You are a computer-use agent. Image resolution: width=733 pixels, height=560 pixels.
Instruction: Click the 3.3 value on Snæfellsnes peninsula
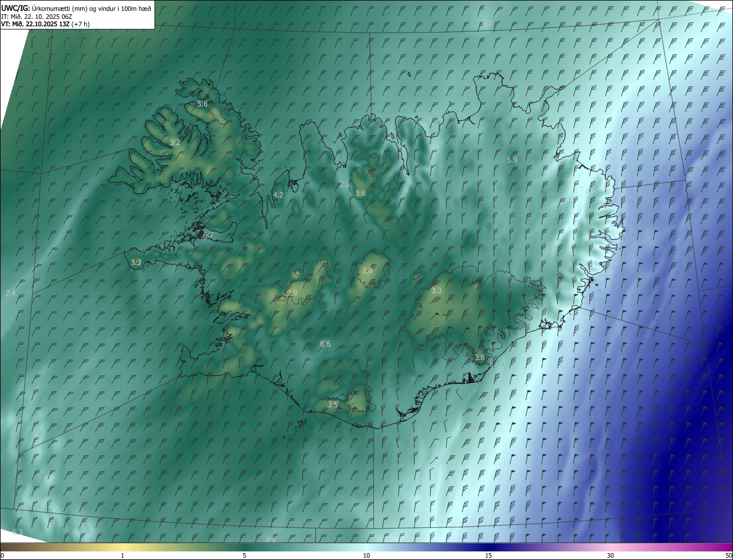click(x=136, y=262)
